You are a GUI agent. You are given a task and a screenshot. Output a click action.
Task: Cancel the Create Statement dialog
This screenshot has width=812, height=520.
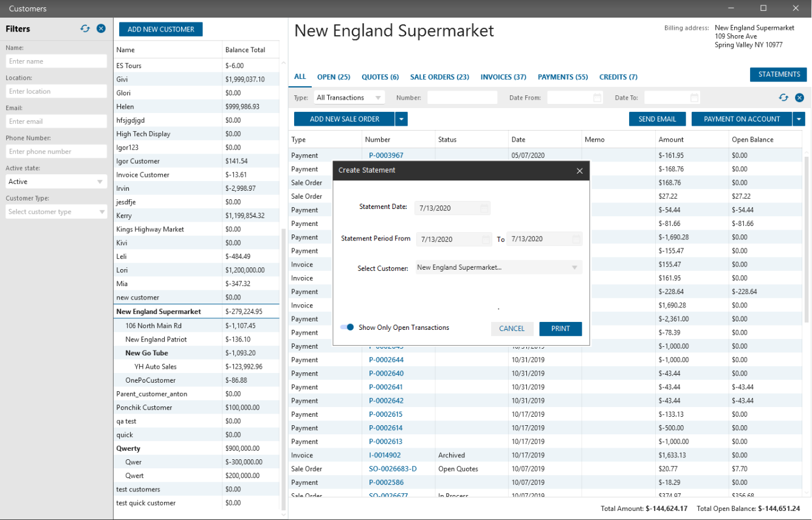(512, 329)
